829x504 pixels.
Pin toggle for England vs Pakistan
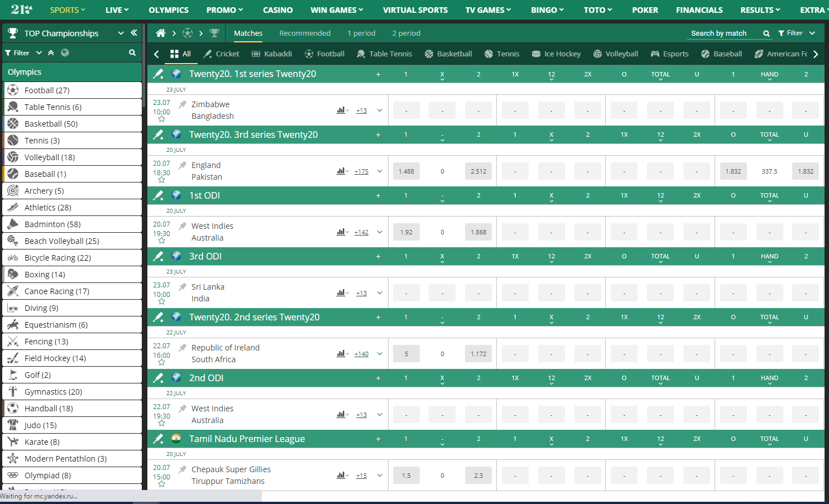pyautogui.click(x=183, y=165)
